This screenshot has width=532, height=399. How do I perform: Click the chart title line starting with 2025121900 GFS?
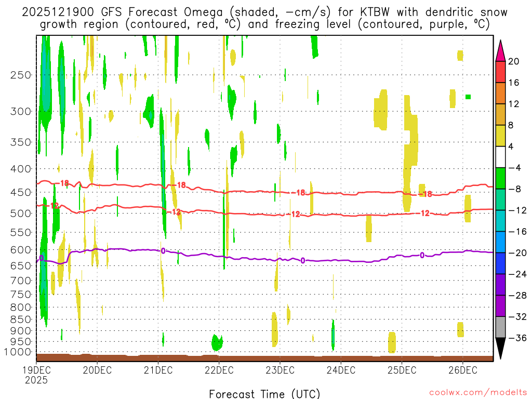[x=264, y=12]
